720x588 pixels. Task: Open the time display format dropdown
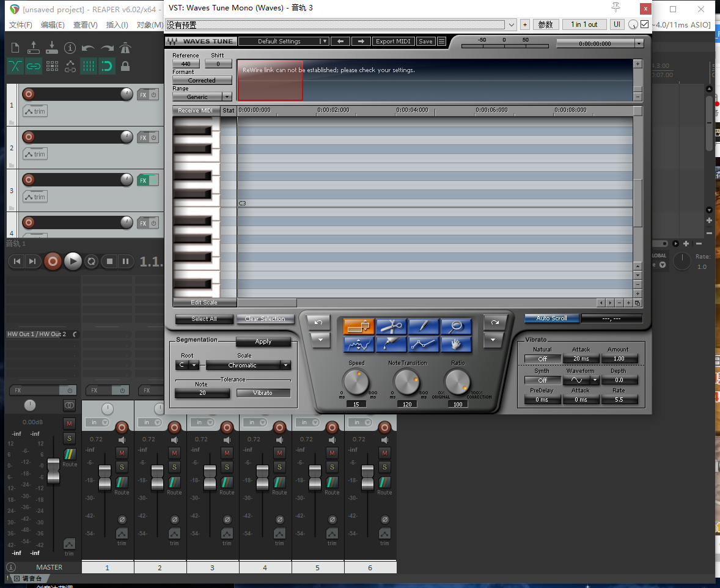pos(639,43)
